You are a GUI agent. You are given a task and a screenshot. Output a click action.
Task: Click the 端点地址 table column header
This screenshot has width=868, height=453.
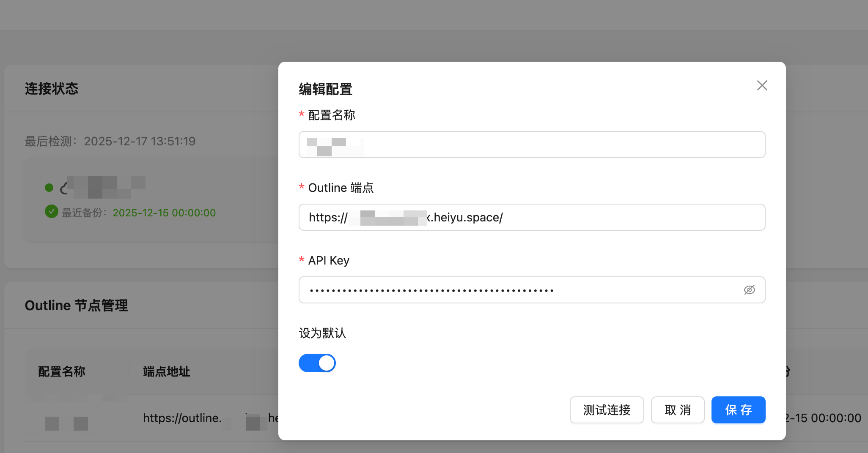point(167,371)
